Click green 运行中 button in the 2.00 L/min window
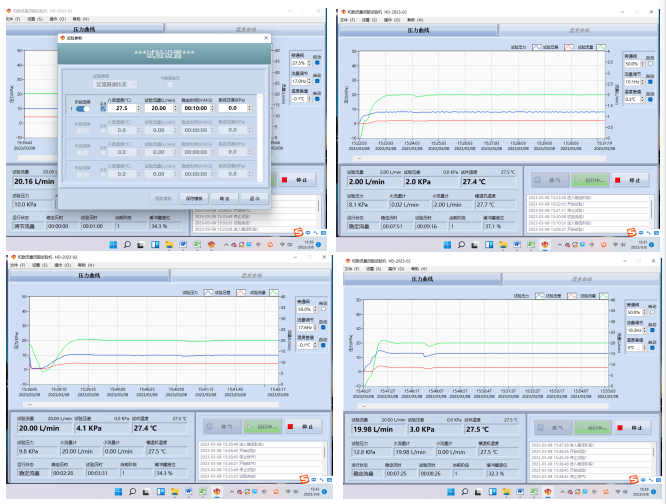Viewport: 666px width, 504px height. point(590,180)
